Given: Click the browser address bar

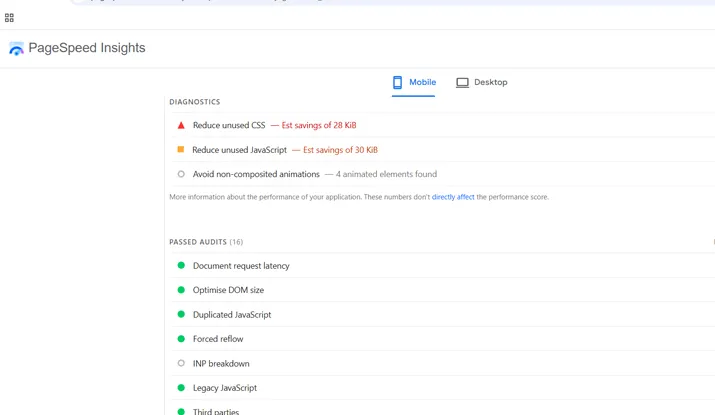Looking at the screenshot, I should pyautogui.click(x=392, y=2).
